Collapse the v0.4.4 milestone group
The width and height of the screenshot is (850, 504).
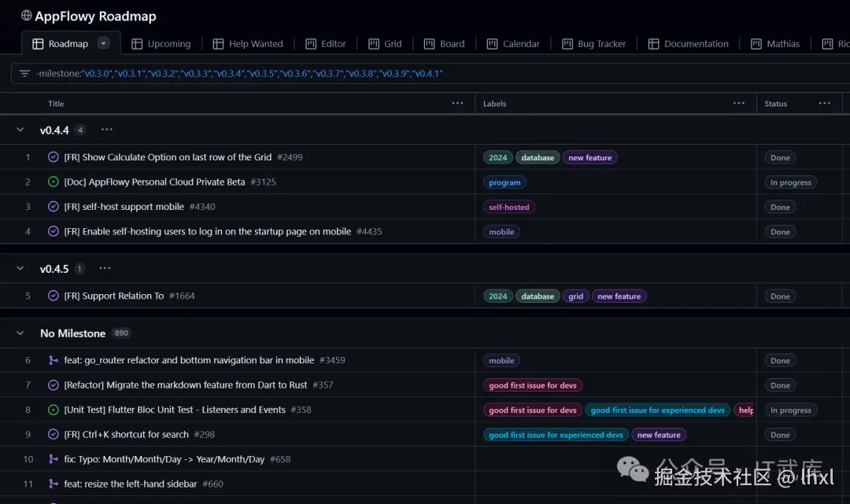click(20, 130)
